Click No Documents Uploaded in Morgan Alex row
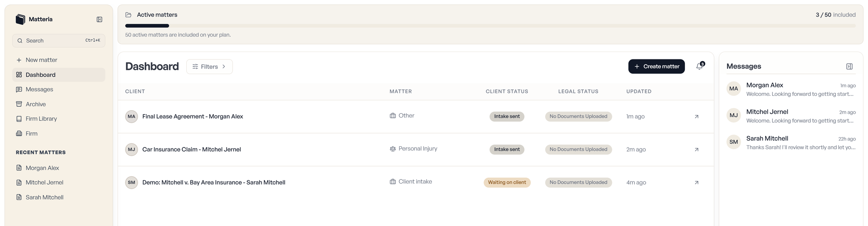 [579, 117]
